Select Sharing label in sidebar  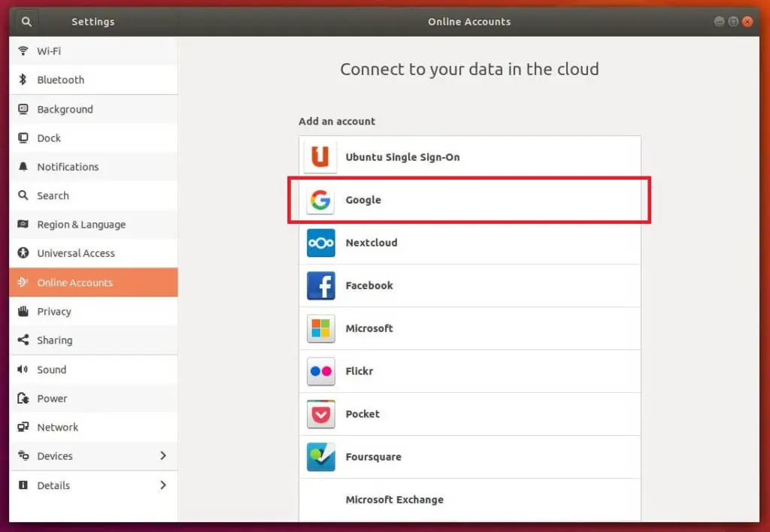coord(54,340)
